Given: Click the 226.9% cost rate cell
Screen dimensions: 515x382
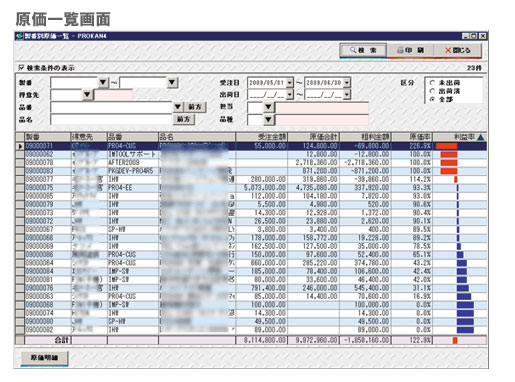Looking at the screenshot, I should [x=412, y=146].
